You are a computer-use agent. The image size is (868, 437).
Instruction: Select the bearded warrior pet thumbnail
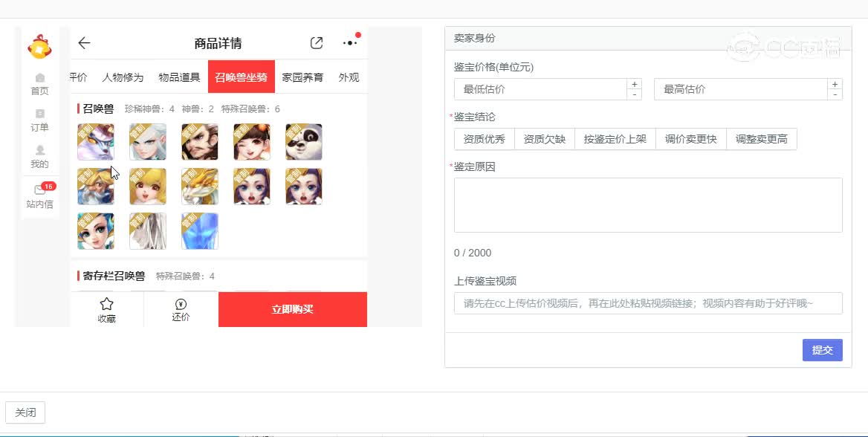click(200, 142)
